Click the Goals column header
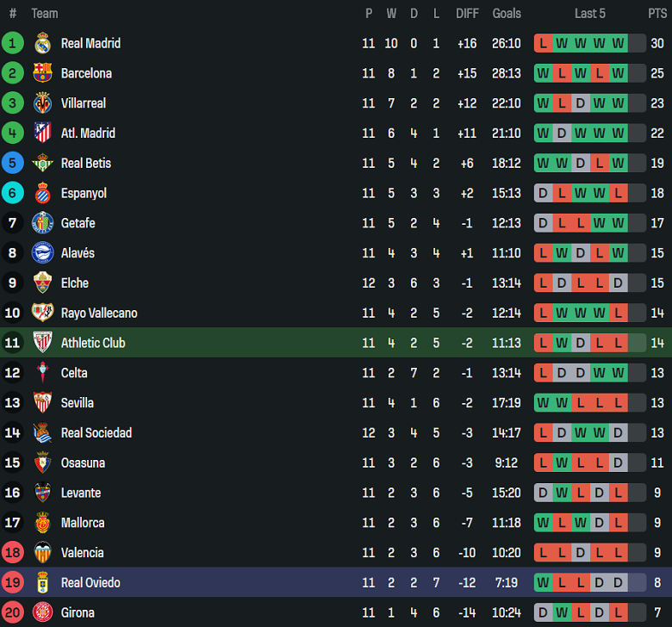This screenshot has height=627, width=672. [x=507, y=13]
